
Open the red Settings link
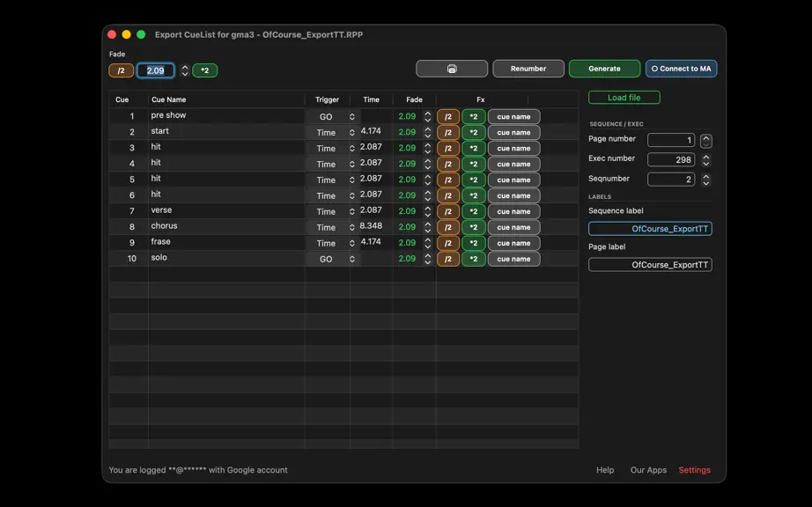(695, 470)
